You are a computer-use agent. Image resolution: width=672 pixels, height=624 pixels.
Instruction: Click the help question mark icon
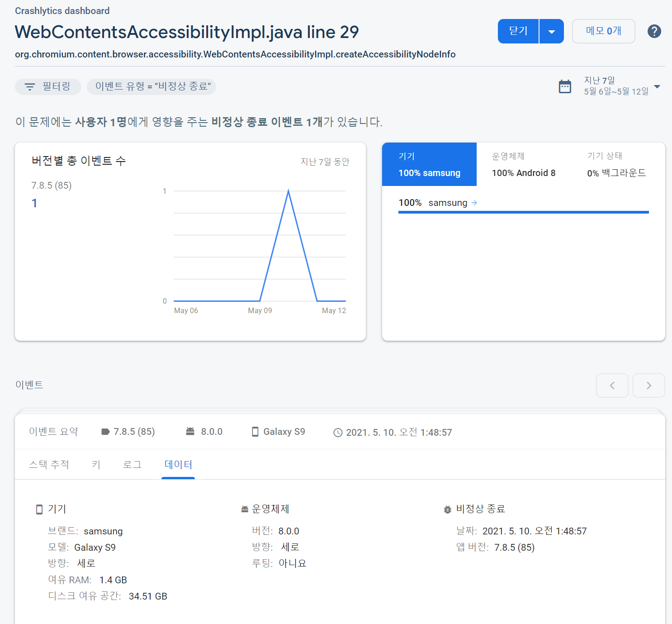tap(654, 31)
